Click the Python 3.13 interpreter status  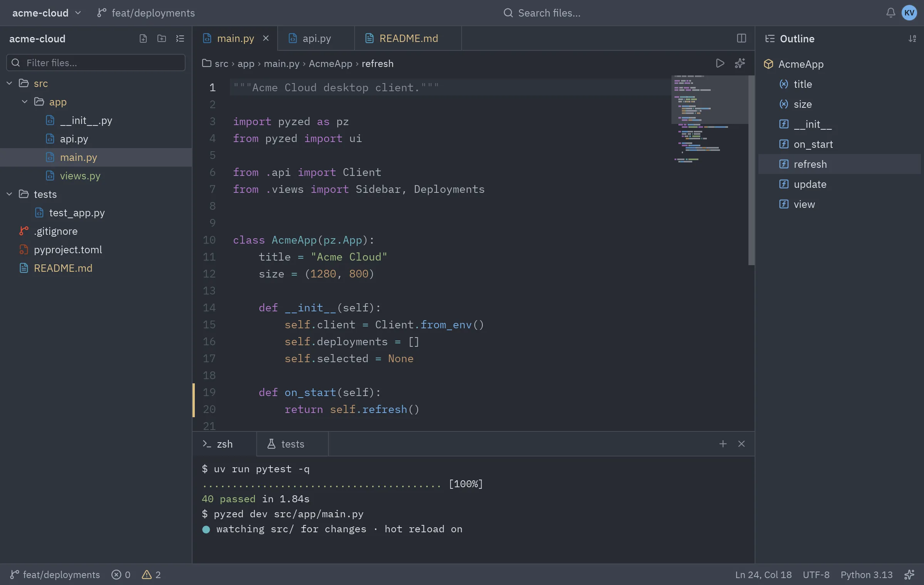point(866,575)
